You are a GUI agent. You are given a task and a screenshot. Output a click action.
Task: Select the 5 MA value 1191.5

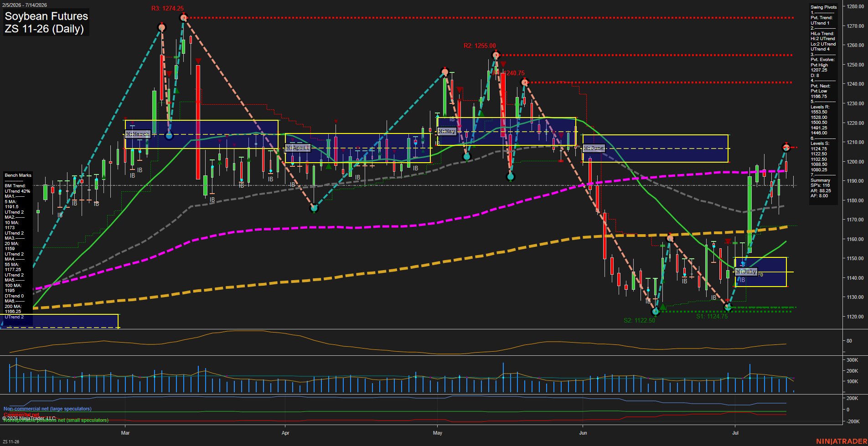coord(12,207)
